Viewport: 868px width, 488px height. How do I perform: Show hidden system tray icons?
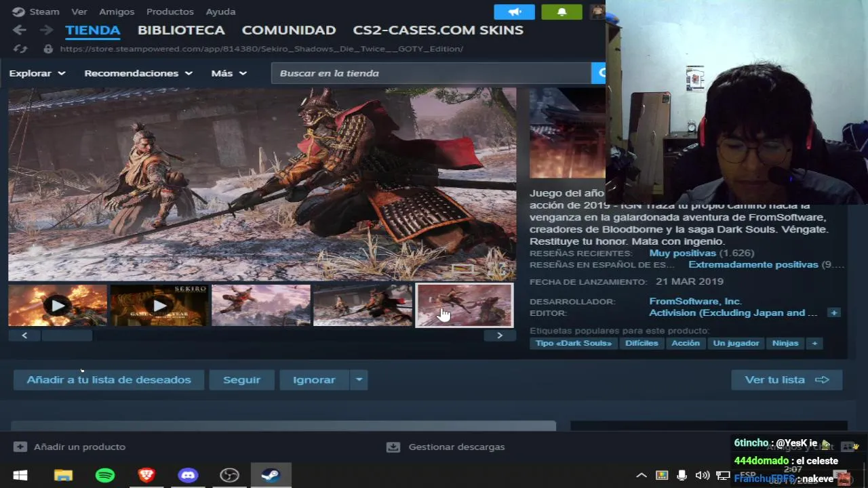641,475
